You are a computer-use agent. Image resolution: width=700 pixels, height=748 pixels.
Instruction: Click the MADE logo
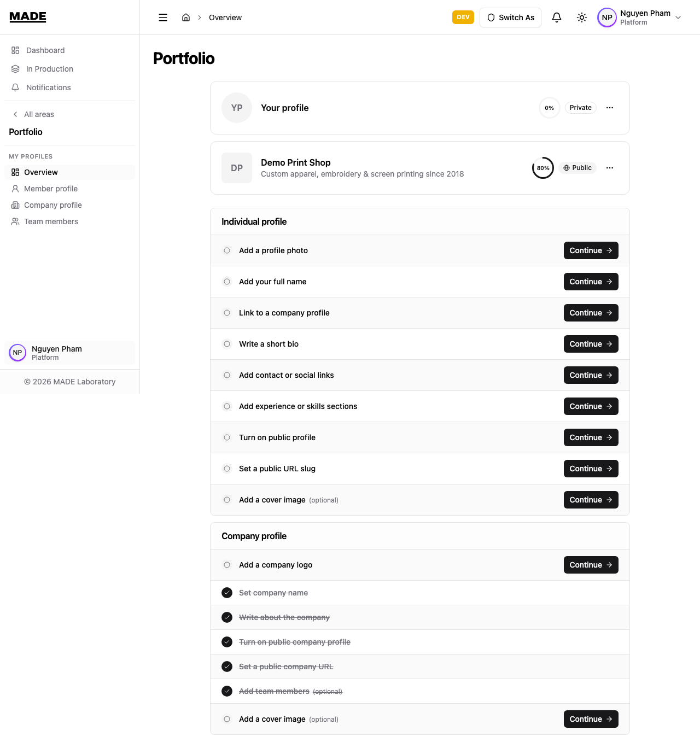click(28, 17)
